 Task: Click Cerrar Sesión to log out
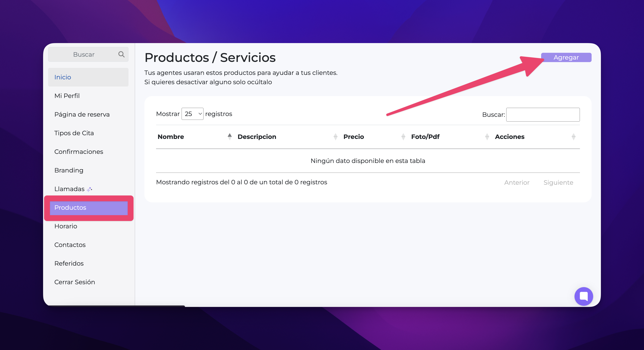pos(88,282)
